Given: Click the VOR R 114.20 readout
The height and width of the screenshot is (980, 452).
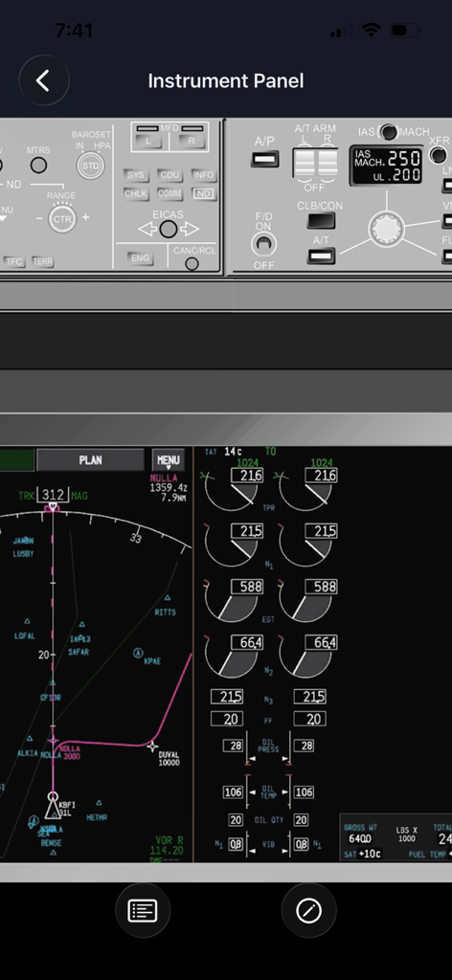Looking at the screenshot, I should (169, 846).
